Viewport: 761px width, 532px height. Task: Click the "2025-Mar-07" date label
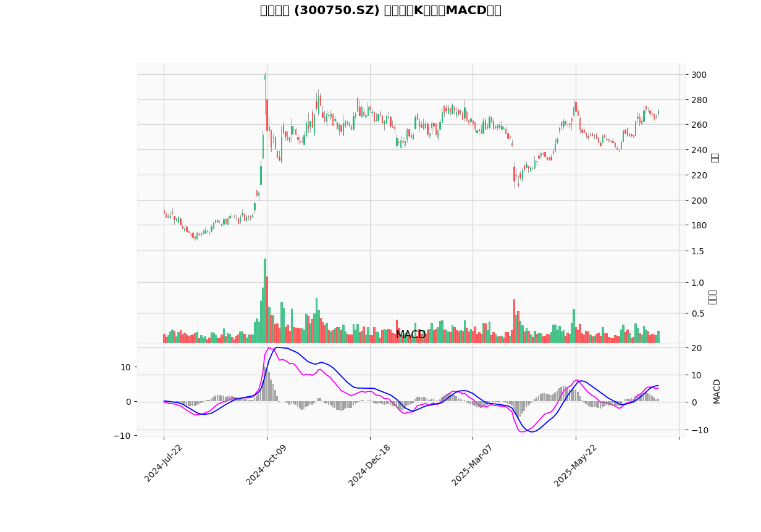(471, 464)
